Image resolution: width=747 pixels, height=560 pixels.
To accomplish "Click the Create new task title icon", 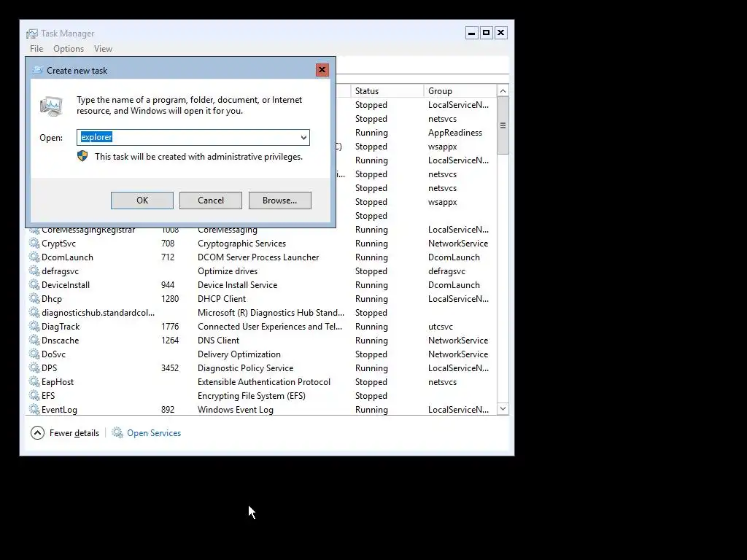I will 38,71.
